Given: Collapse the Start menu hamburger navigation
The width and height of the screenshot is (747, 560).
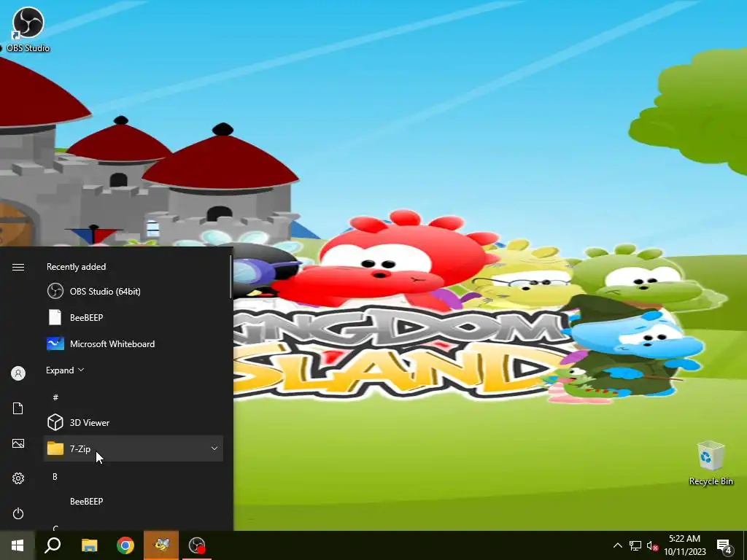Looking at the screenshot, I should point(18,267).
